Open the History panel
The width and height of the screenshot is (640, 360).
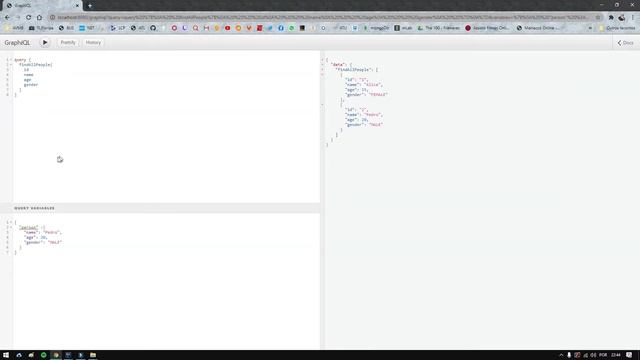click(93, 42)
